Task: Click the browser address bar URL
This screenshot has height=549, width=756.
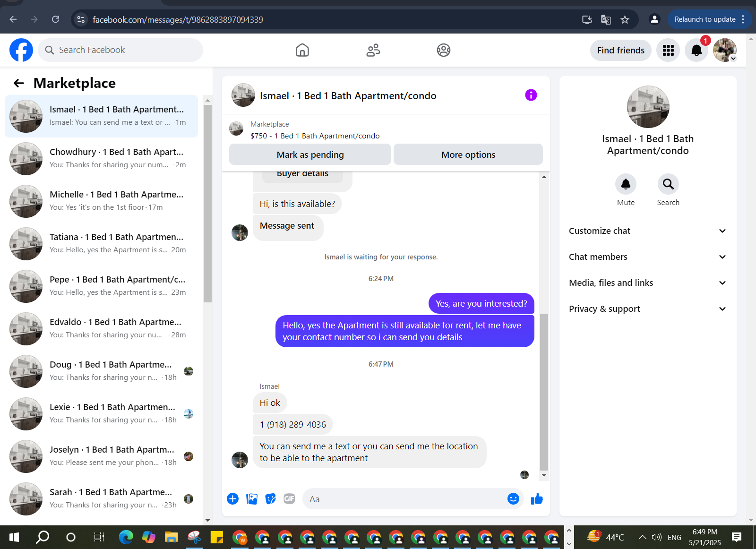Action: point(178,19)
